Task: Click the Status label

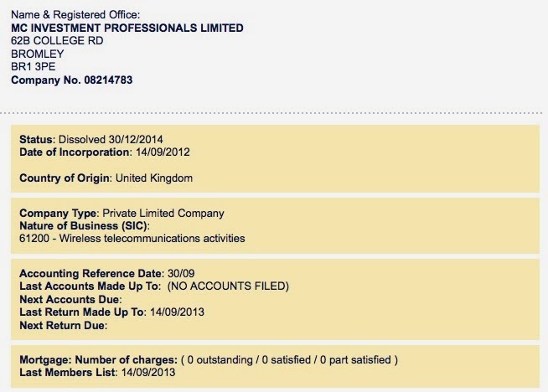Action: [x=37, y=139]
